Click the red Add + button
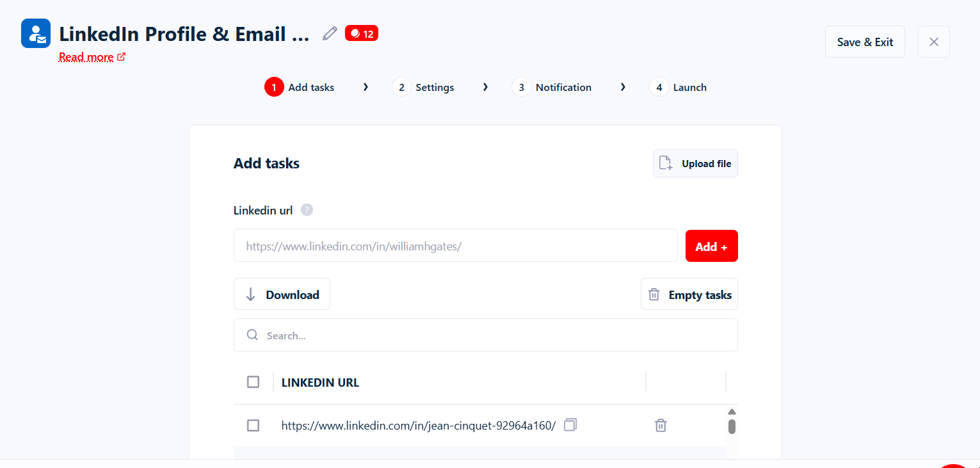Image resolution: width=980 pixels, height=468 pixels. click(x=712, y=246)
